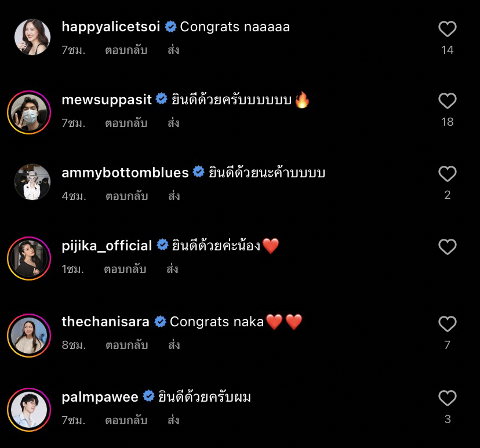Screen dimensions: 480x448
Task: Tap the heart on mewsuppasit's comment
Action: click(x=447, y=100)
